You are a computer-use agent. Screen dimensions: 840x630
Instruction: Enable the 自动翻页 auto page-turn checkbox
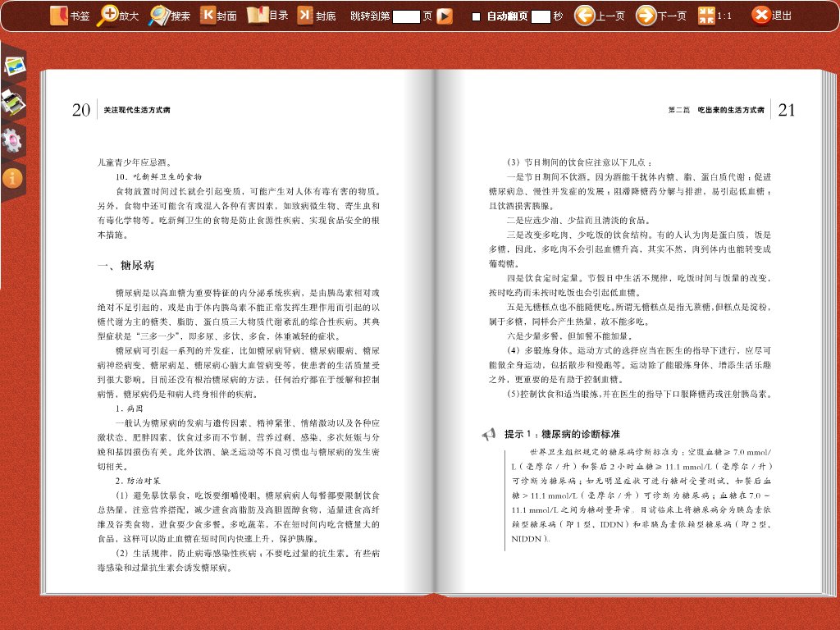(476, 16)
